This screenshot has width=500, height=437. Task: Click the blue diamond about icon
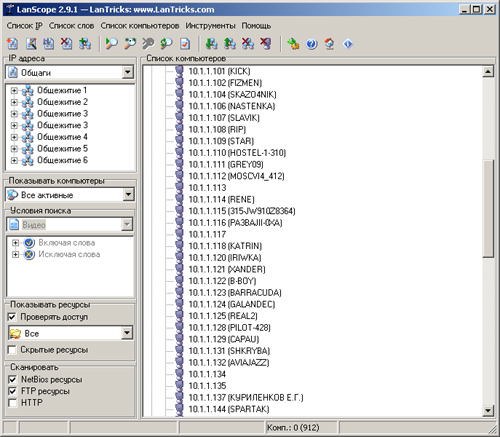(x=348, y=44)
